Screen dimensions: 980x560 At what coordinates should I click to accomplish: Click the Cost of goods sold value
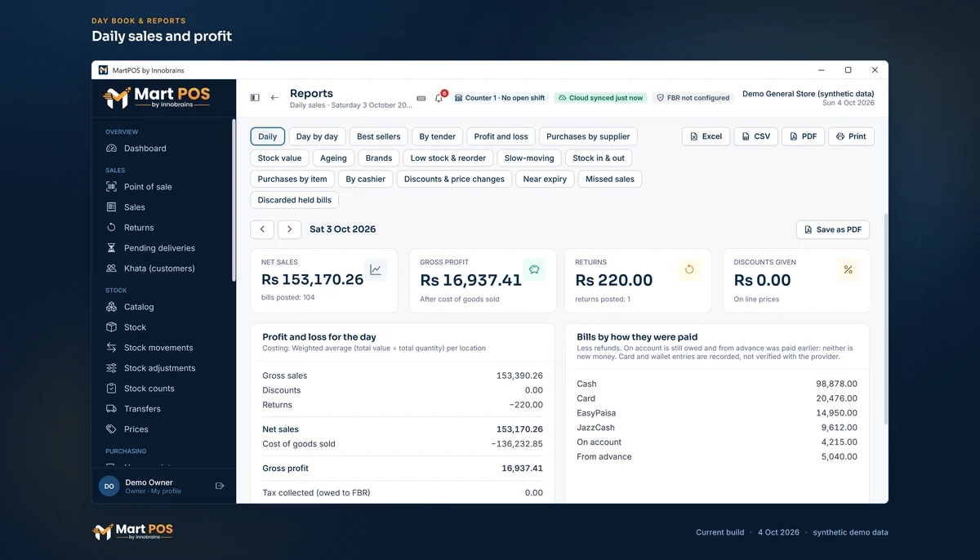[517, 444]
